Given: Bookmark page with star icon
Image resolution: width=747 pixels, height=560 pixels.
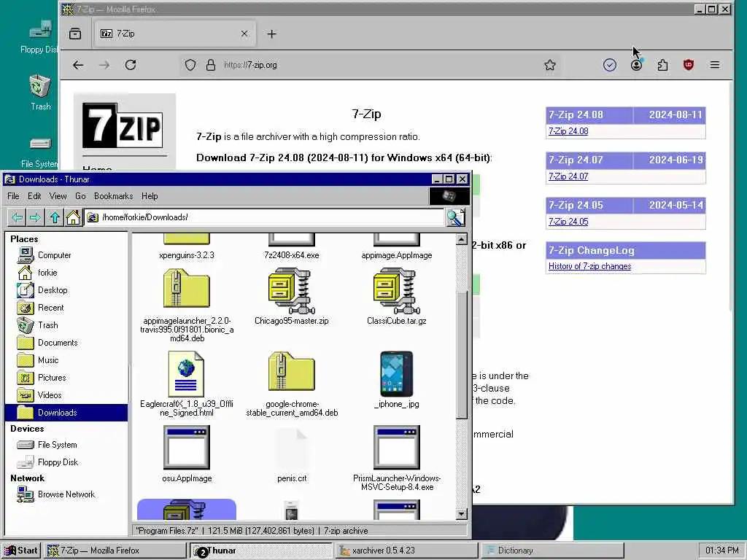Looking at the screenshot, I should coord(550,65).
